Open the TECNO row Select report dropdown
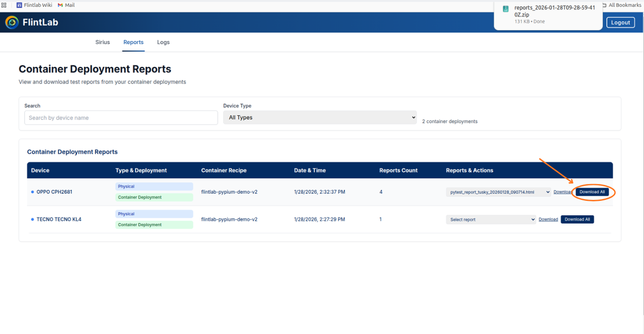The height and width of the screenshot is (334, 644). (x=491, y=219)
